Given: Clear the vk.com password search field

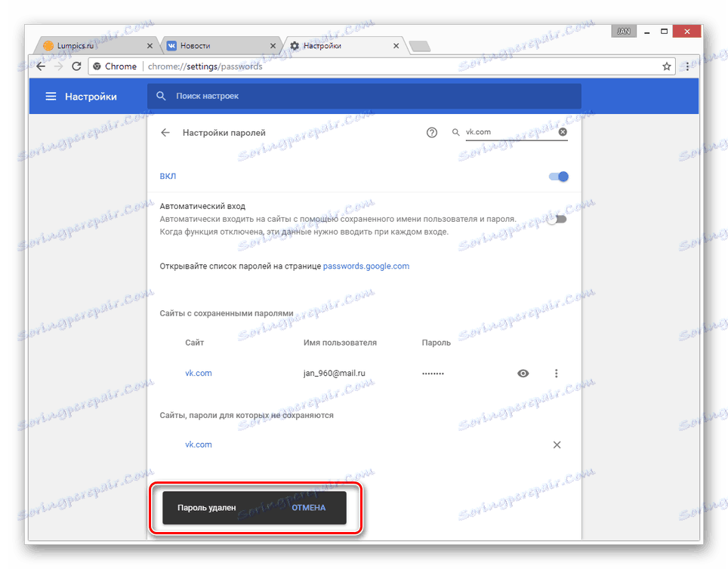Looking at the screenshot, I should (x=563, y=132).
